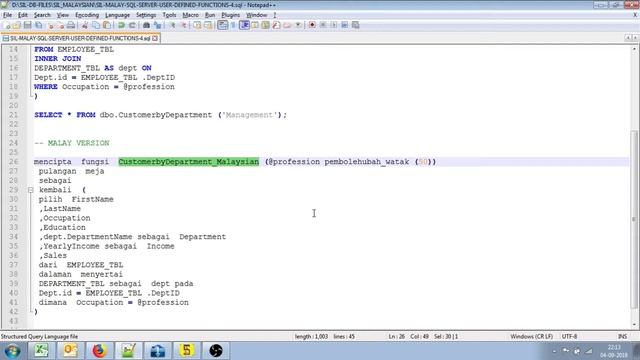Click the '-- MALAY VERSION' comment line
The height and width of the screenshot is (360, 640).
coord(72,143)
